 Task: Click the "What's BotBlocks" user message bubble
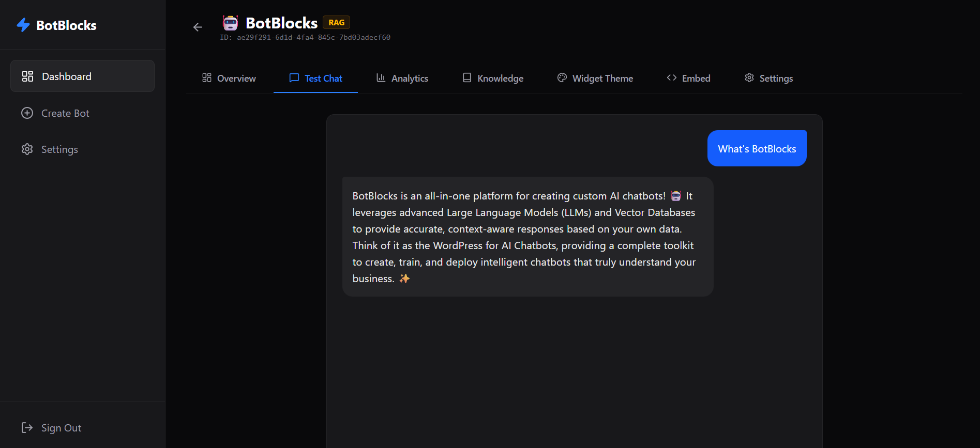[757, 148]
